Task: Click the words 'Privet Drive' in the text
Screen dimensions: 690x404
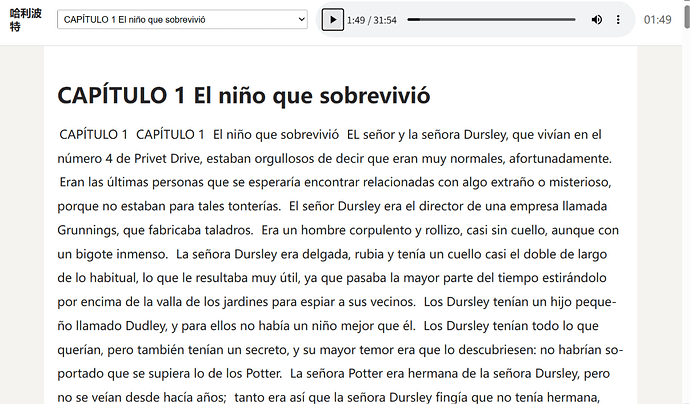Action: pos(167,158)
